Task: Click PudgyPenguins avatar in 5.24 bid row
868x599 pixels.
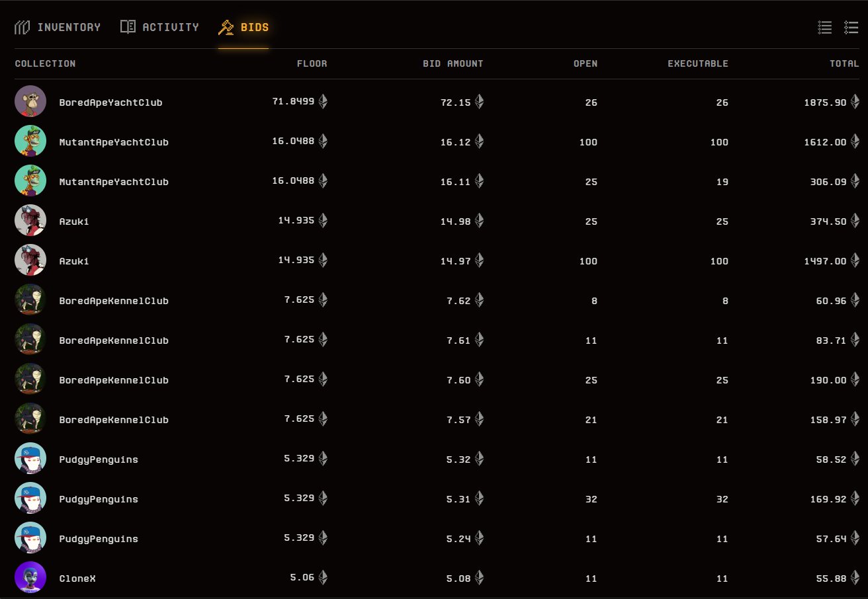Action: 30,538
